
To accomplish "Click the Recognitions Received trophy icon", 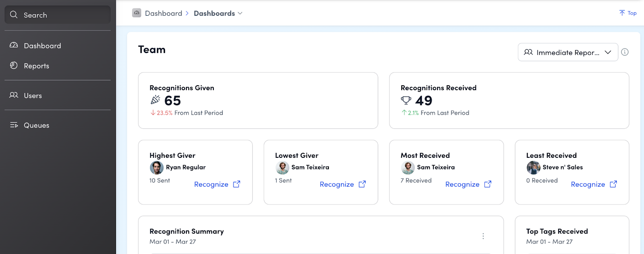I will 406,100.
